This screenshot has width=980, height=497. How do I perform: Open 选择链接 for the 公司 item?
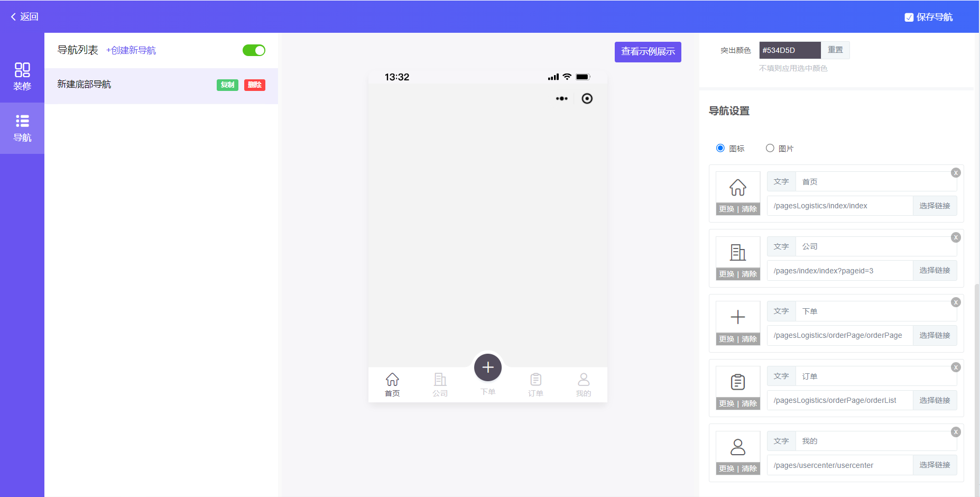coord(934,270)
